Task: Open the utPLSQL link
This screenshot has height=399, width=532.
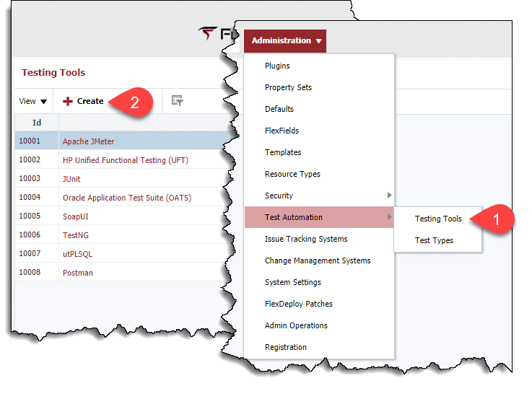Action: 77,254
